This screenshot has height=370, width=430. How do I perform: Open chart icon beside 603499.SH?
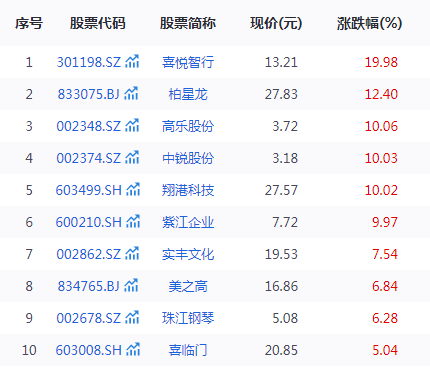[133, 189]
